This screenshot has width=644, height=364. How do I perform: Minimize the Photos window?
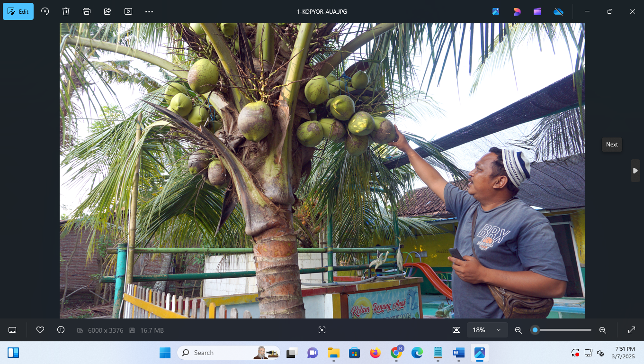click(x=588, y=11)
